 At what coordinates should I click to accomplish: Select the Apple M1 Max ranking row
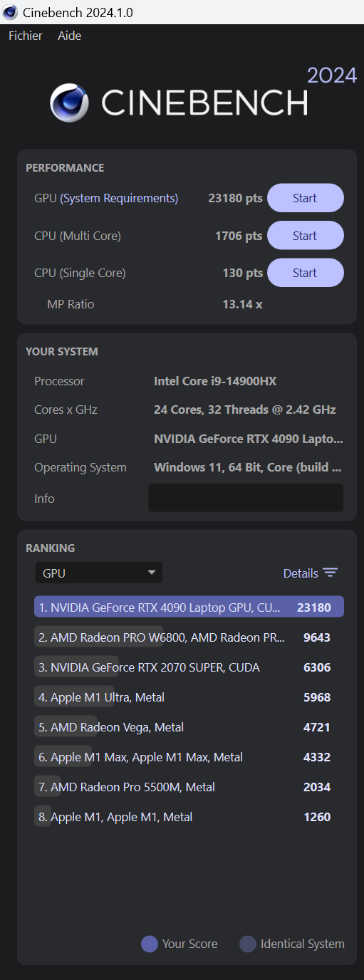[x=189, y=757]
